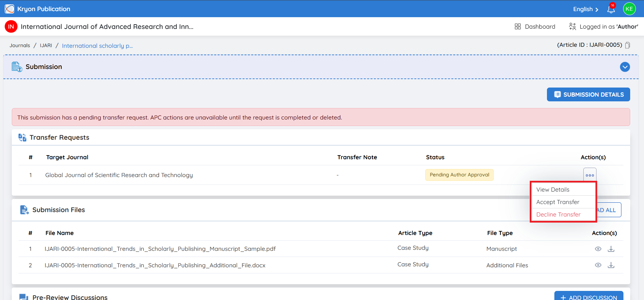This screenshot has width=644, height=300.
Task: Preview the Manuscript_Sample.pdf file with eye icon
Action: 598,249
